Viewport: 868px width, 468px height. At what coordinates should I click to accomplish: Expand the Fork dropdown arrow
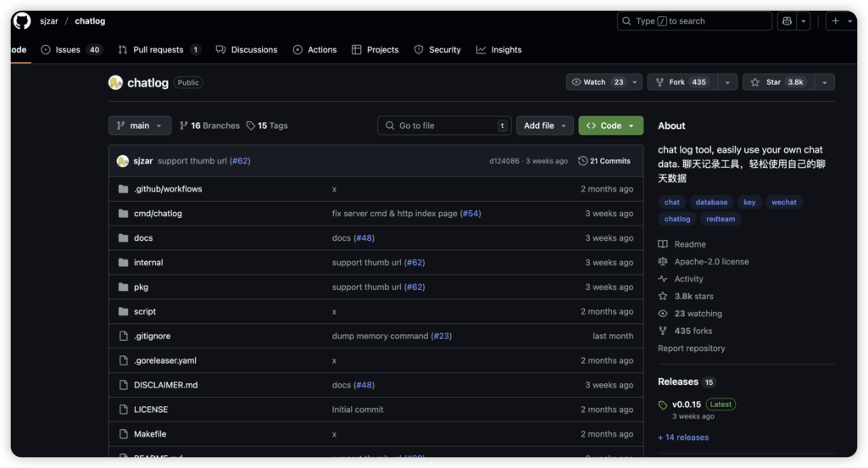click(x=727, y=82)
